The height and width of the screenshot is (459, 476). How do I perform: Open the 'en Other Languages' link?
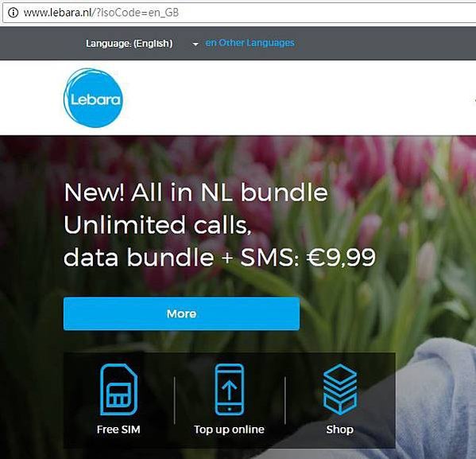(x=250, y=43)
